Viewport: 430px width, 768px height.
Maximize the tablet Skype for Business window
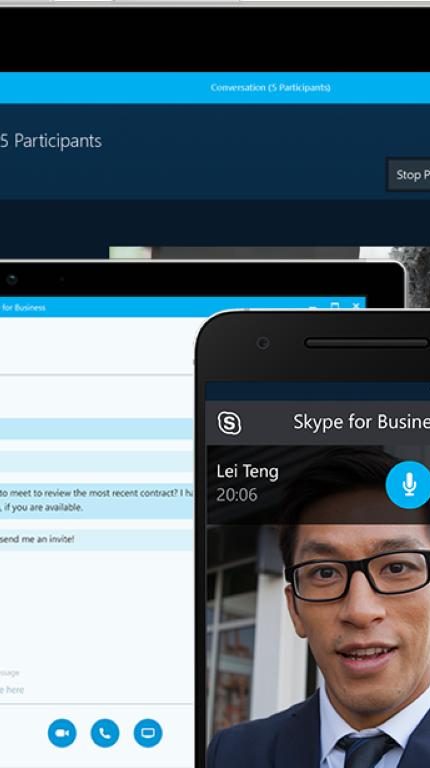(x=334, y=306)
